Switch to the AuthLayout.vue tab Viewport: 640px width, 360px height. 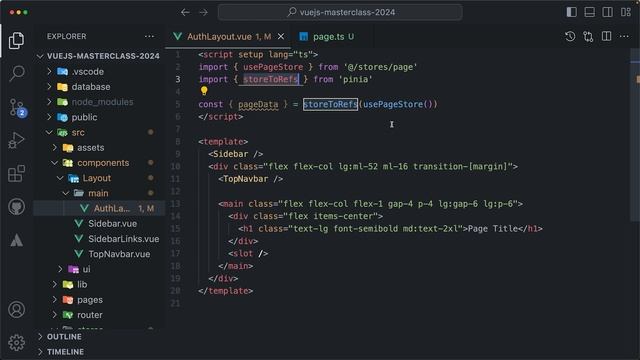point(228,37)
